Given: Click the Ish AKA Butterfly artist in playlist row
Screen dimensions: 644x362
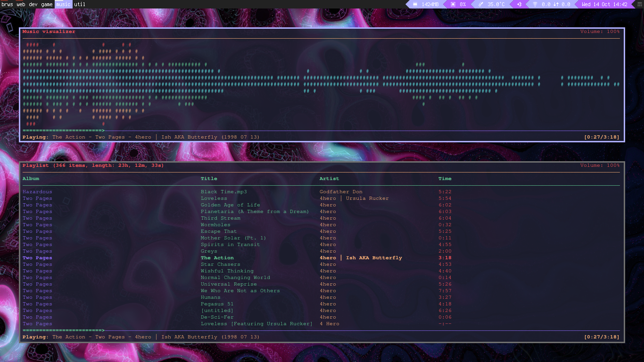Looking at the screenshot, I should point(374,258).
